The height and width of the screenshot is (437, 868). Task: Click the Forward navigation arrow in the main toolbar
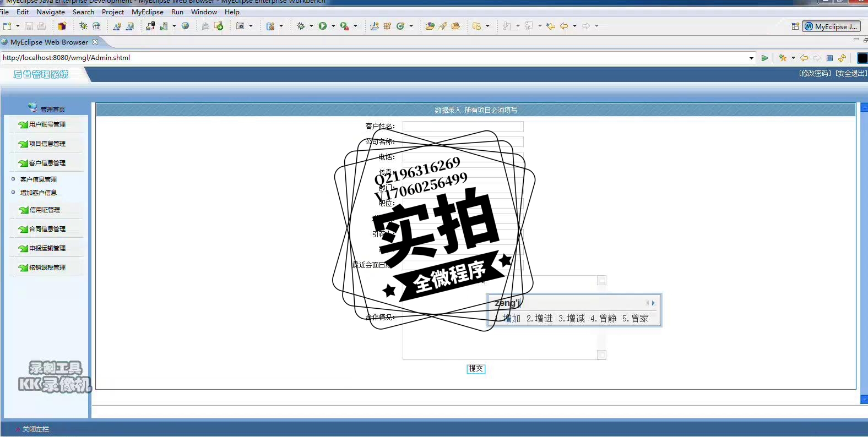point(586,26)
